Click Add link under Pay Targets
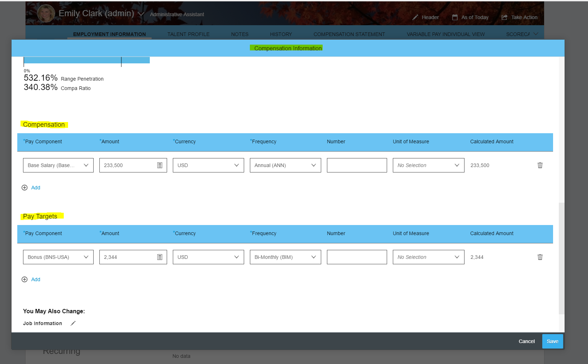The width and height of the screenshot is (588, 364). click(x=36, y=279)
